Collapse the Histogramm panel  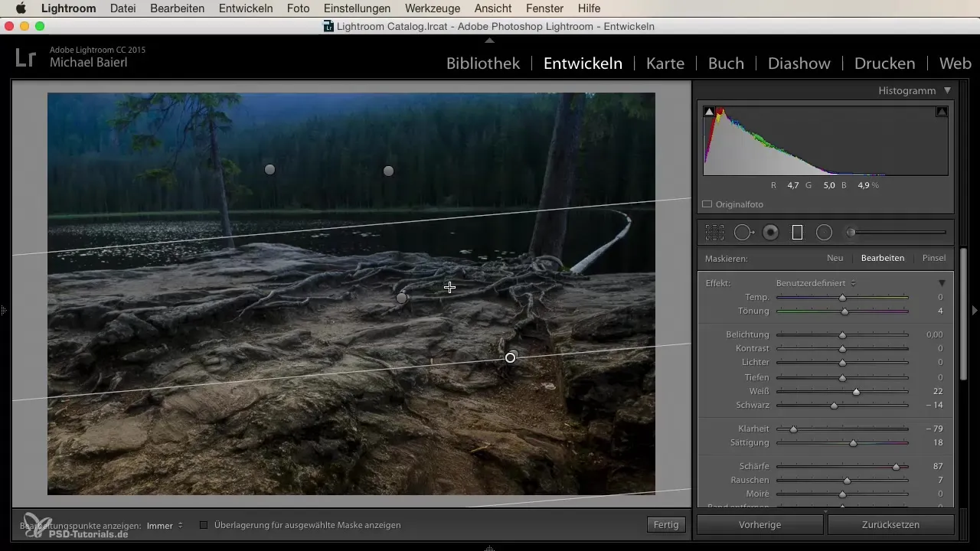[947, 90]
